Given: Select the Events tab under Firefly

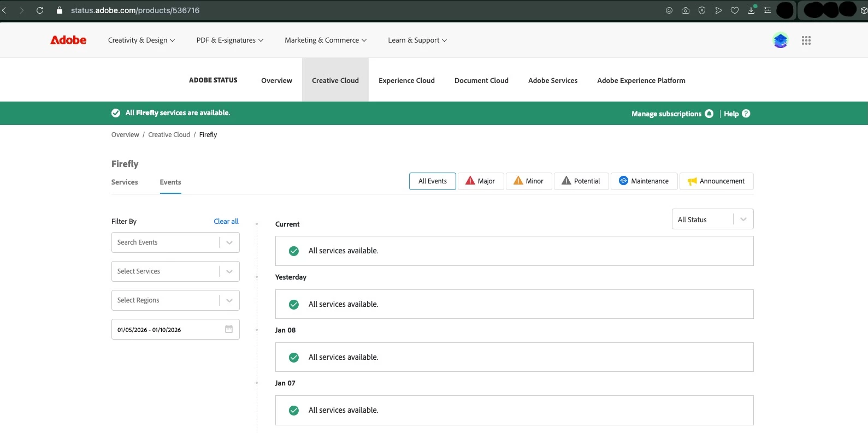Looking at the screenshot, I should [170, 182].
